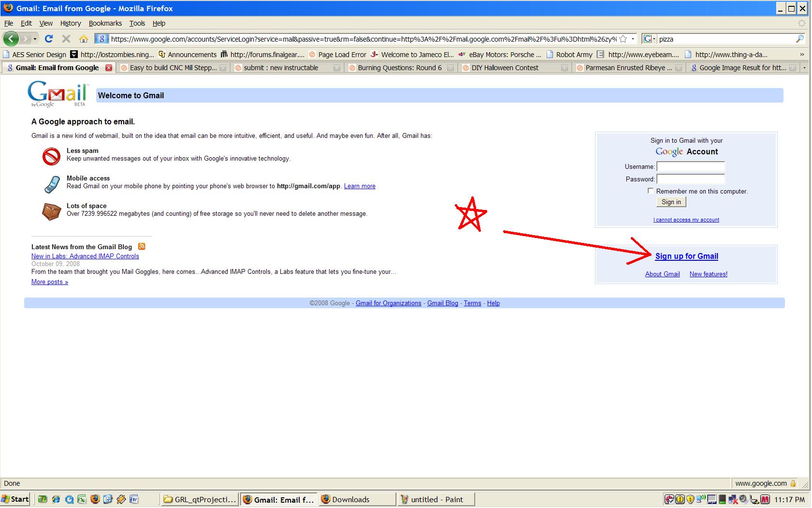Open the About Gmail link
This screenshot has width=812, height=508.
point(663,274)
